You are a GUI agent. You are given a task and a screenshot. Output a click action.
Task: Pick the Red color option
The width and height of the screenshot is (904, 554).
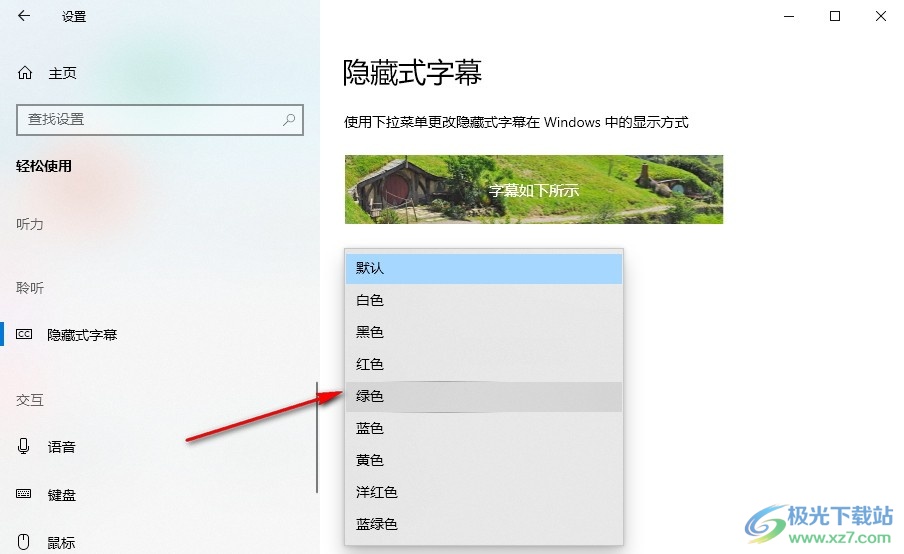(484, 364)
